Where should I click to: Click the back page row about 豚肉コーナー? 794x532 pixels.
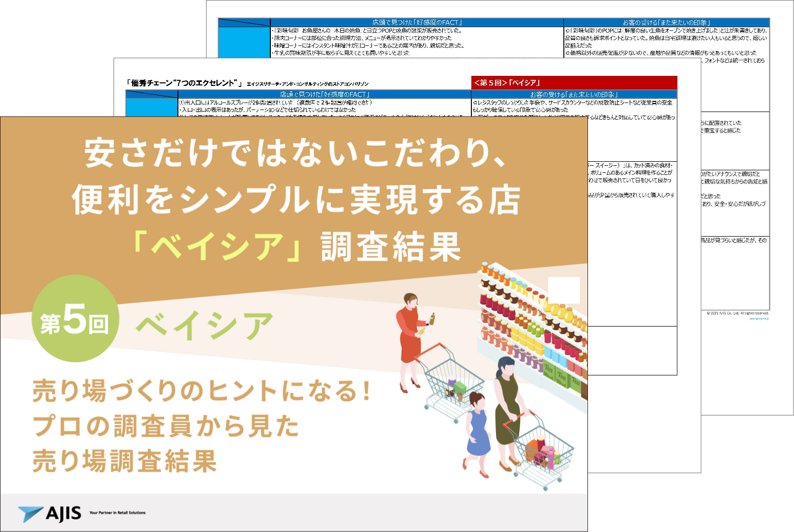pos(362,38)
